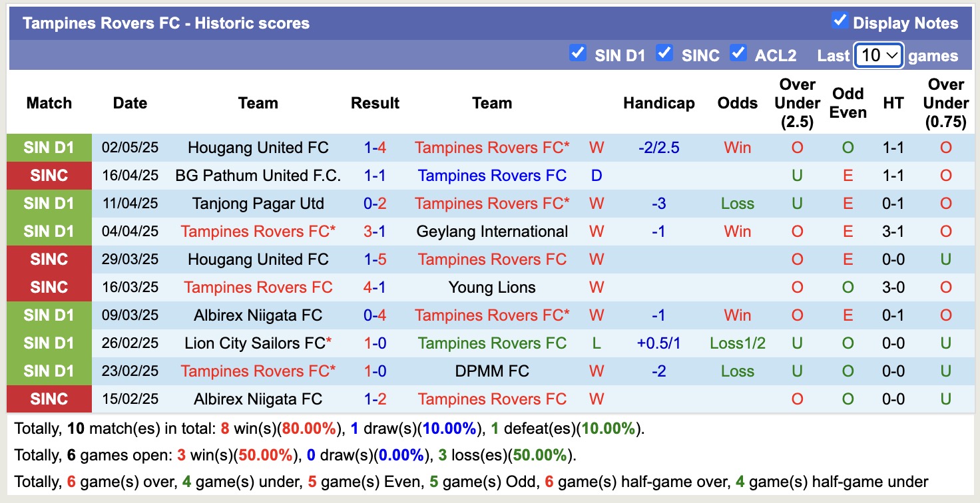This screenshot has height=503, width=980.
Task: Click the SINC badge for 15/02/25
Action: click(x=49, y=399)
